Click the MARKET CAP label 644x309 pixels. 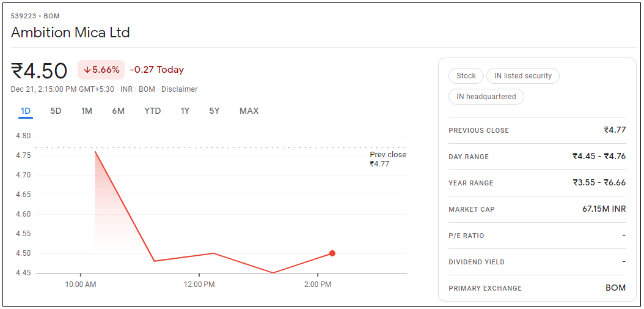click(472, 209)
